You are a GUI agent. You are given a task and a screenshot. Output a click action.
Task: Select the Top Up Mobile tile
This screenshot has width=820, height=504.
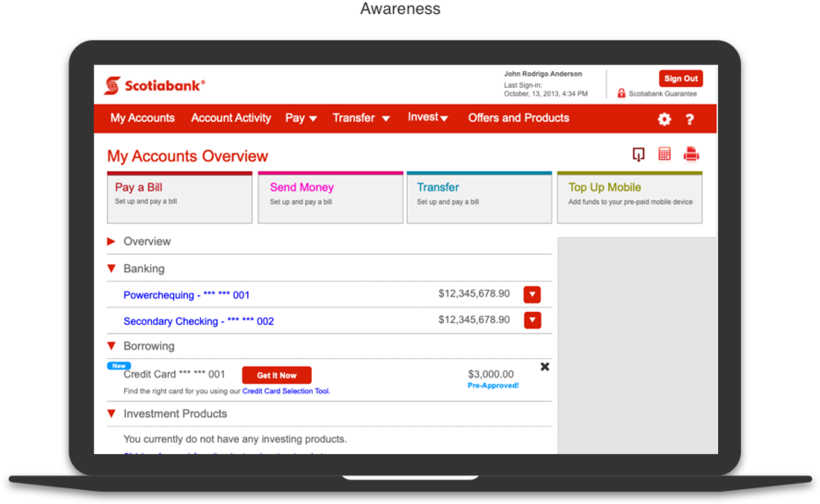(629, 198)
